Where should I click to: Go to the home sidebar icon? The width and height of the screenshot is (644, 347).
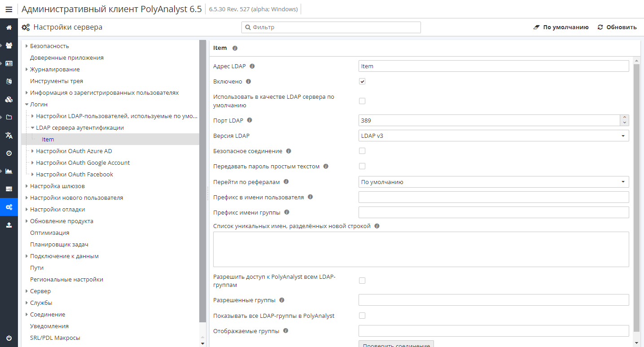coord(9,27)
